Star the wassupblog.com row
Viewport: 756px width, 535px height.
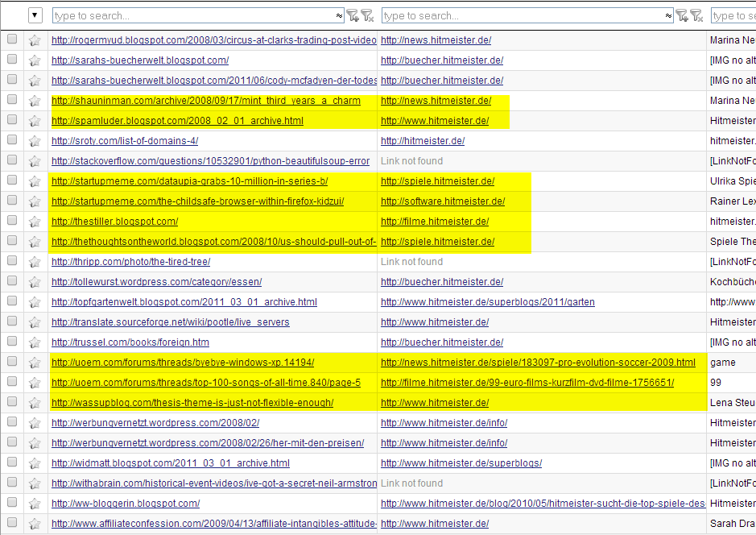pyautogui.click(x=35, y=403)
